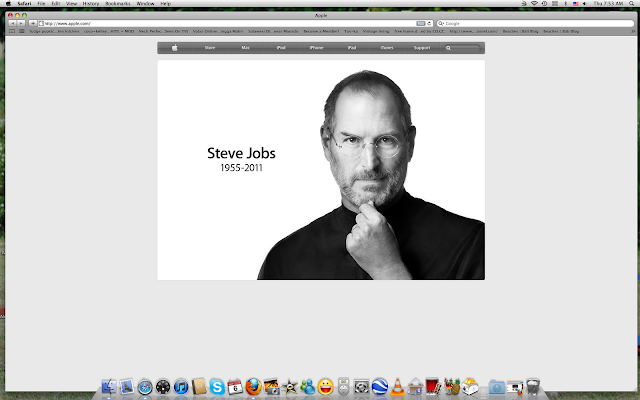Open the Window menu

(x=145, y=3)
